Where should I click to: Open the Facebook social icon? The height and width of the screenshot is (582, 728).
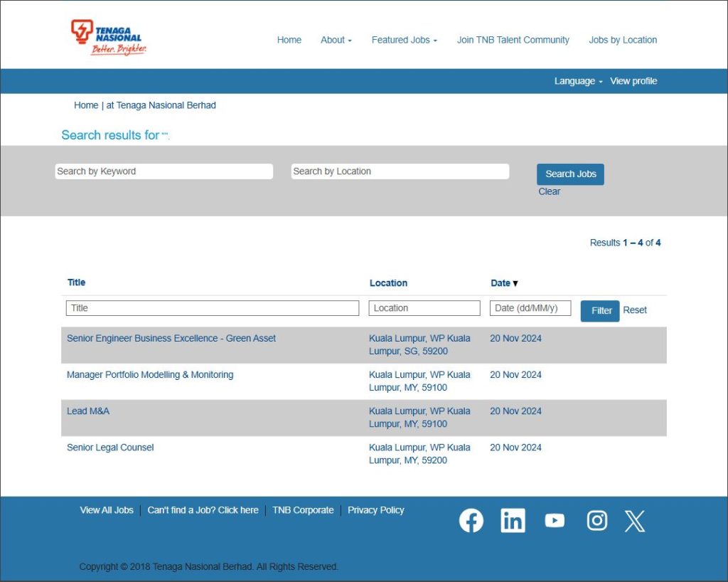471,521
